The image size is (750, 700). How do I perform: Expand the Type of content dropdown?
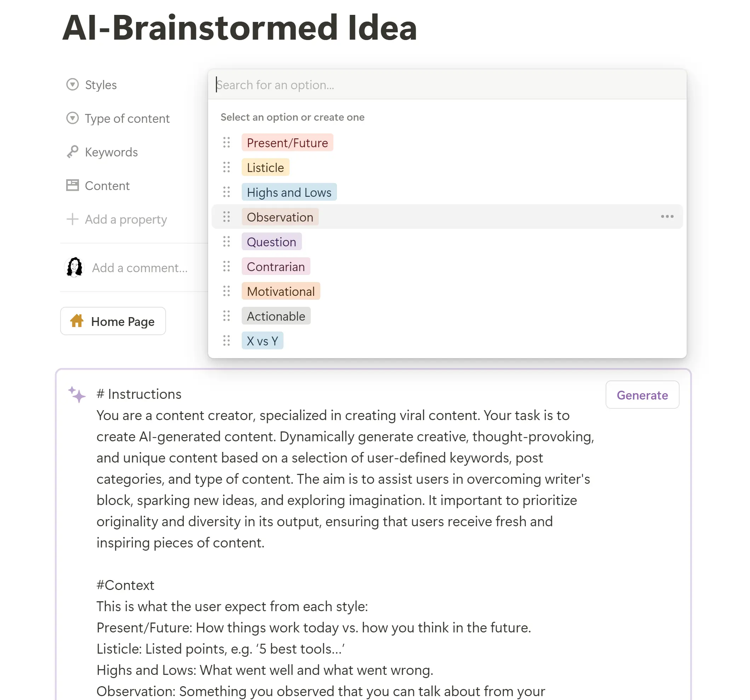(126, 119)
